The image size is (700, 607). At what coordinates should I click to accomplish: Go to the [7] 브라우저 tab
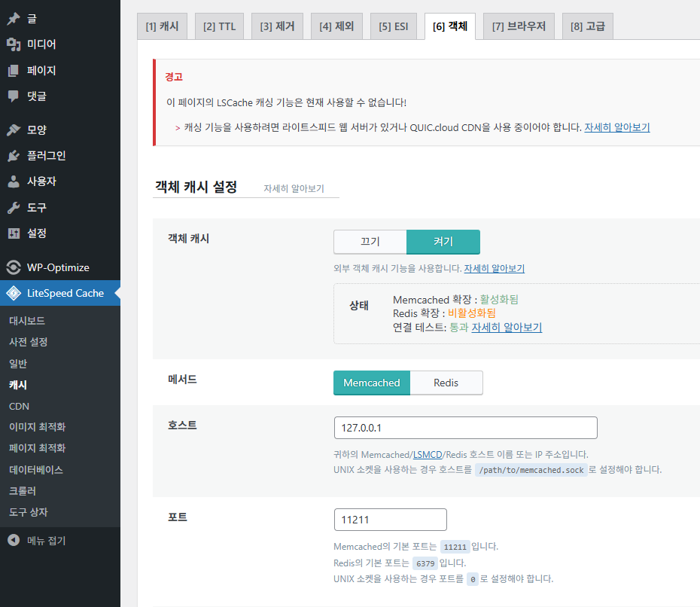[x=519, y=26]
